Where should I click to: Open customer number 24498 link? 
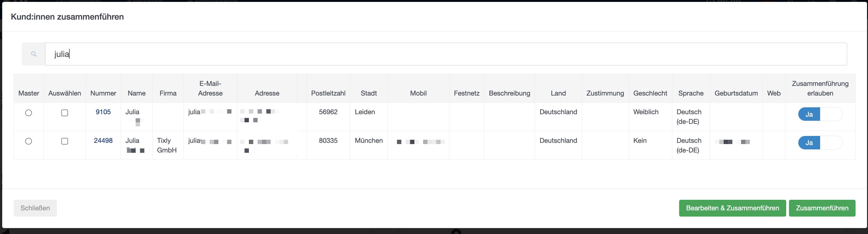[x=103, y=141]
